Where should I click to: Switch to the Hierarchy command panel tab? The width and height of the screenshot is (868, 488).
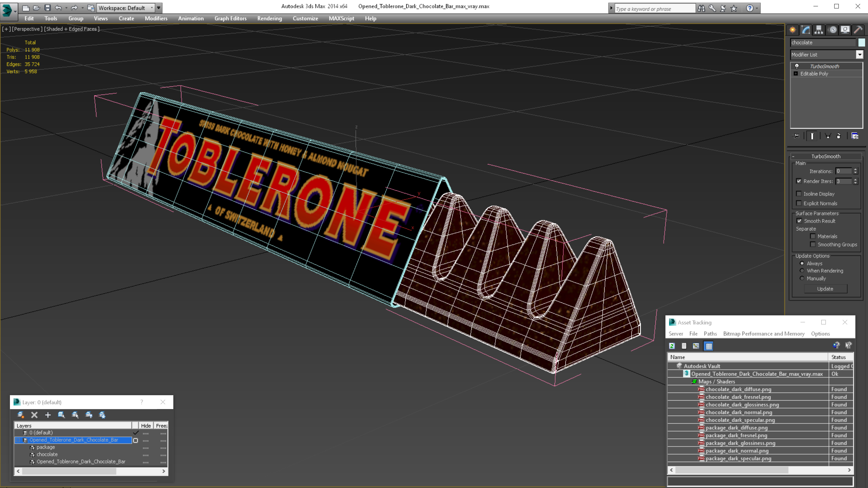tap(819, 30)
